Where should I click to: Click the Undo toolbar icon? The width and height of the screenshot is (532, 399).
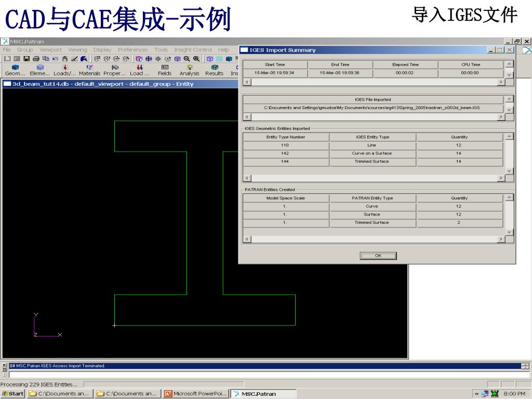pos(55,59)
